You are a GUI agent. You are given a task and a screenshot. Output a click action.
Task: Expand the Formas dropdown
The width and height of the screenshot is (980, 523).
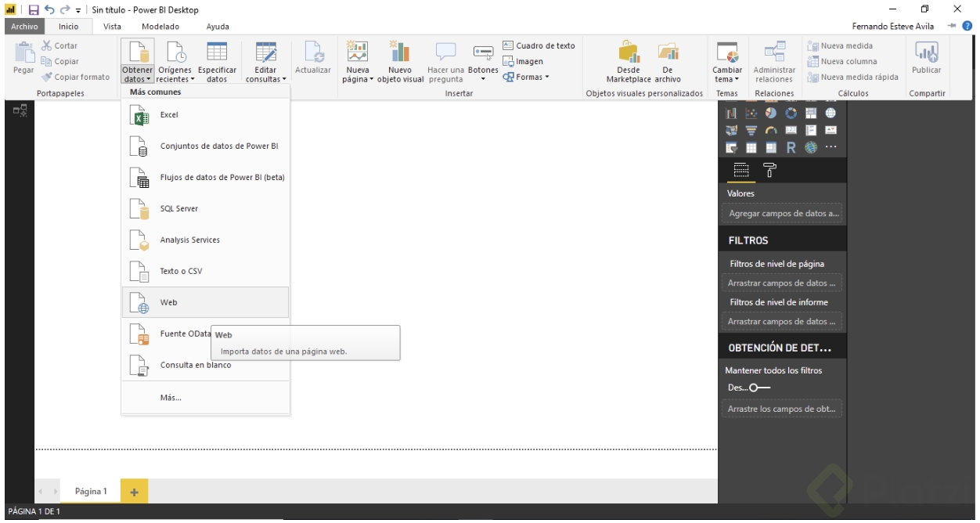526,77
